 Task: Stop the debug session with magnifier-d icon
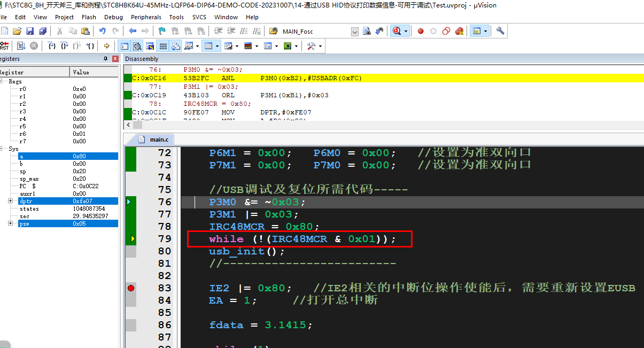point(397,31)
